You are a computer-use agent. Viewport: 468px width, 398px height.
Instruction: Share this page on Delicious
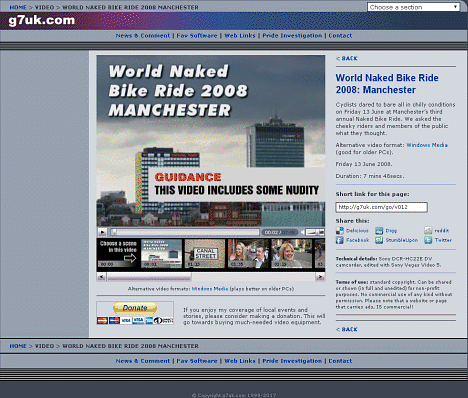tap(352, 231)
